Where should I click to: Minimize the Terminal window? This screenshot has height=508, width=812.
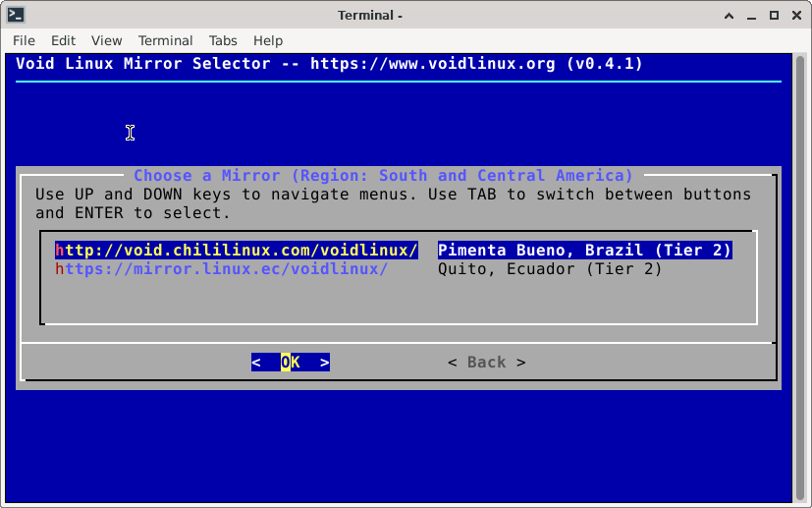751,15
